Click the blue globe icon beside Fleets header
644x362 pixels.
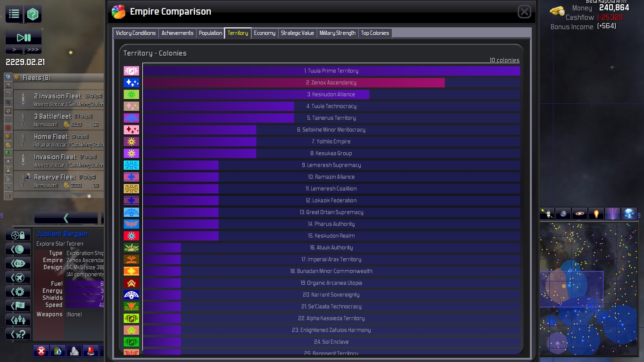coord(8,77)
